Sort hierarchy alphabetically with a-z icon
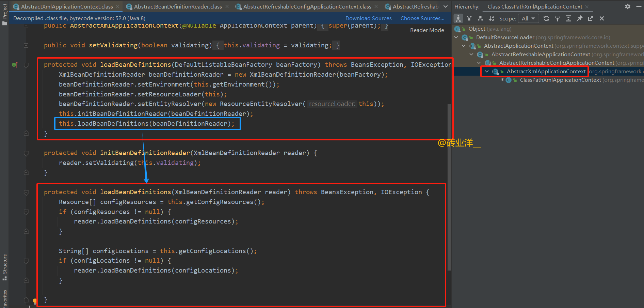 [x=492, y=18]
